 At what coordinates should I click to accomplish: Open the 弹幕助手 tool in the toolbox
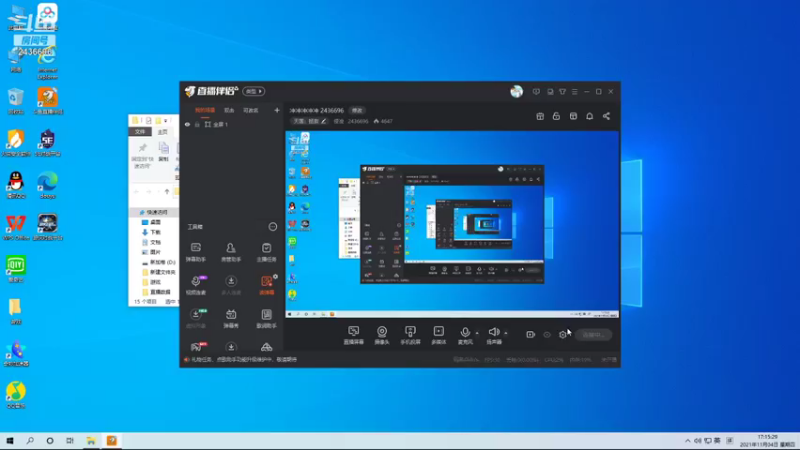click(x=195, y=252)
